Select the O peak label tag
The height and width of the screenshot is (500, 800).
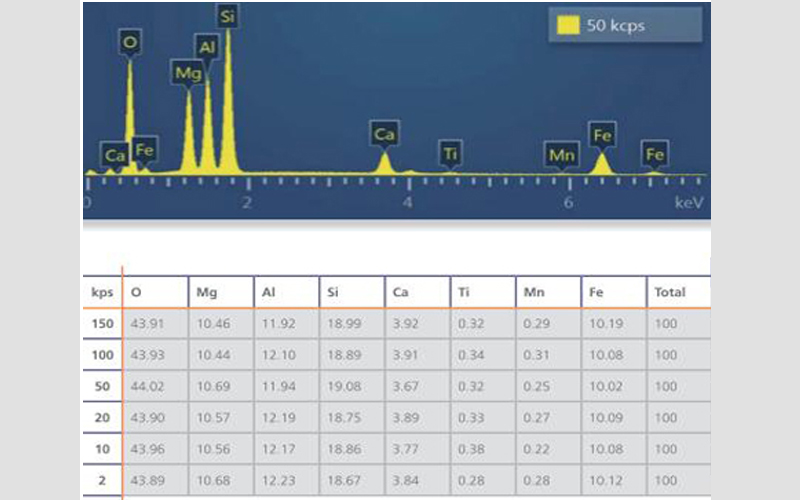point(130,42)
